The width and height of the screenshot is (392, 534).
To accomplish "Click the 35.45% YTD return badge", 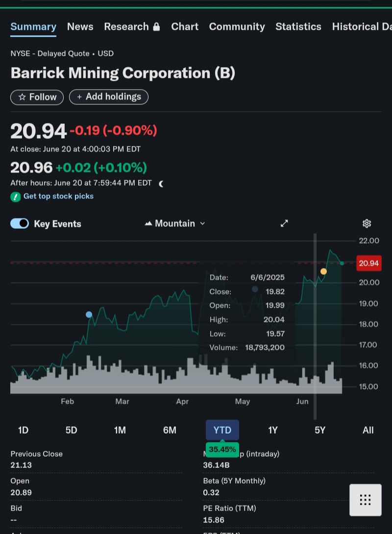I will (222, 450).
